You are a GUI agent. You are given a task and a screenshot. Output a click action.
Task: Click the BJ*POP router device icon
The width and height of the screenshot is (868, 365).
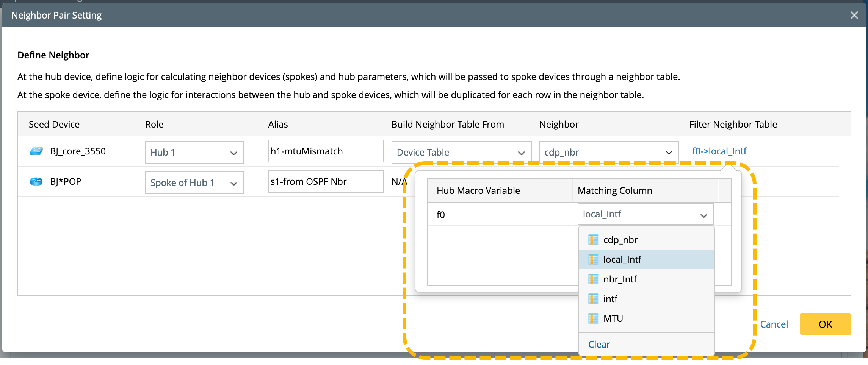pos(36,182)
